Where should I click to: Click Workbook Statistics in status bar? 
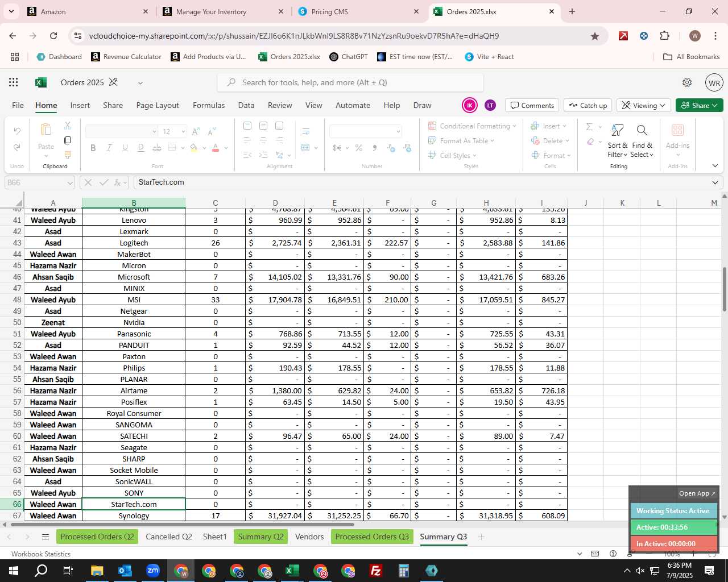tap(41, 554)
